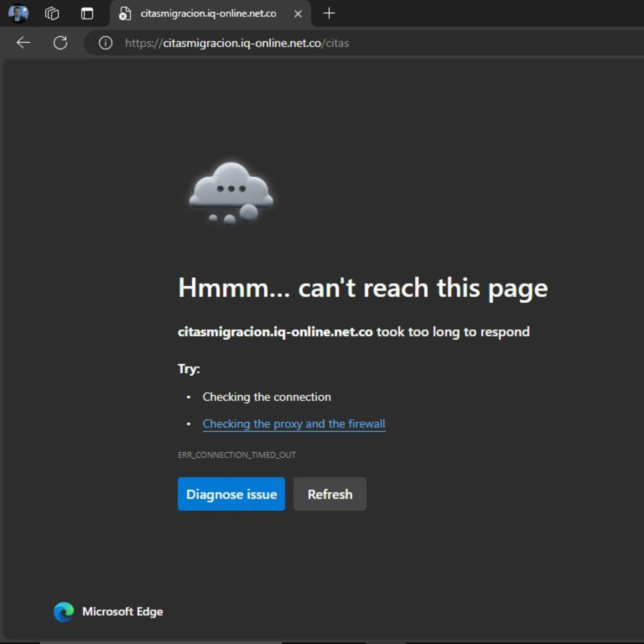Viewport: 644px width, 644px height.
Task: View site information icon in address bar
Action: [x=106, y=43]
